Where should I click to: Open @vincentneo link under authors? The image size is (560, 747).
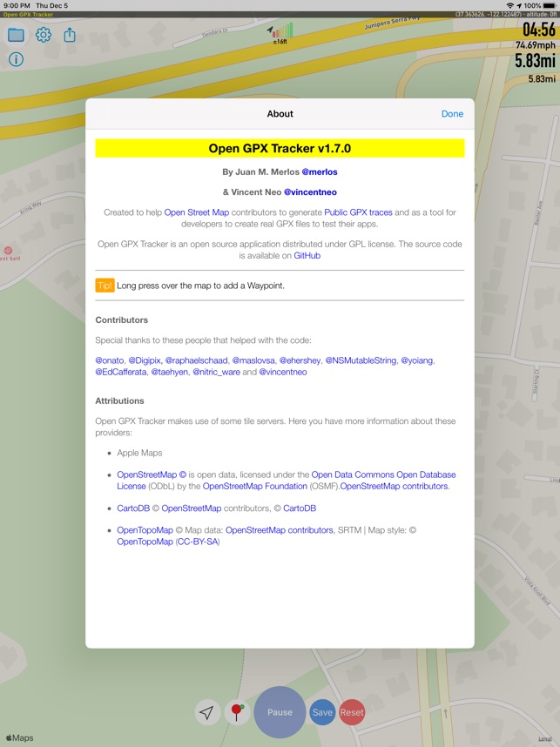(310, 192)
